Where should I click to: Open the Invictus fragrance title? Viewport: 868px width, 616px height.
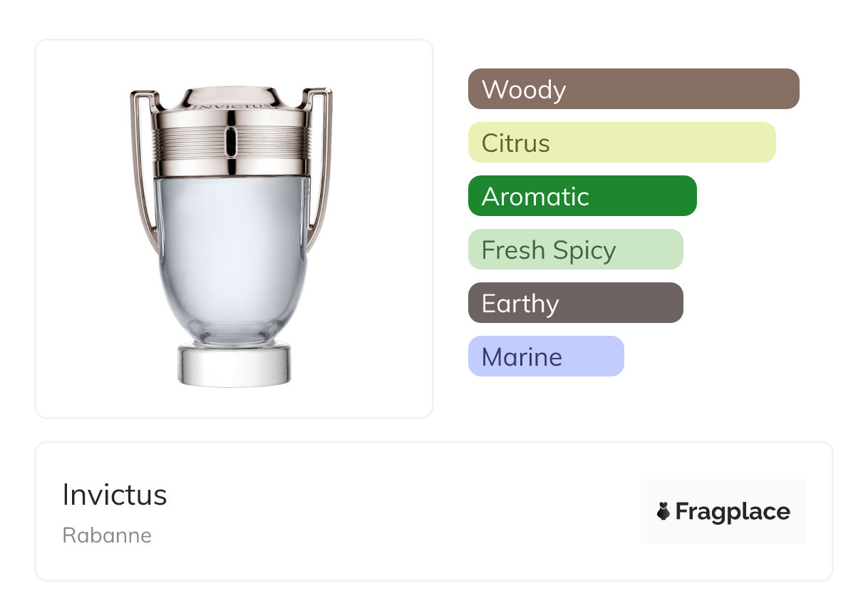(x=115, y=495)
